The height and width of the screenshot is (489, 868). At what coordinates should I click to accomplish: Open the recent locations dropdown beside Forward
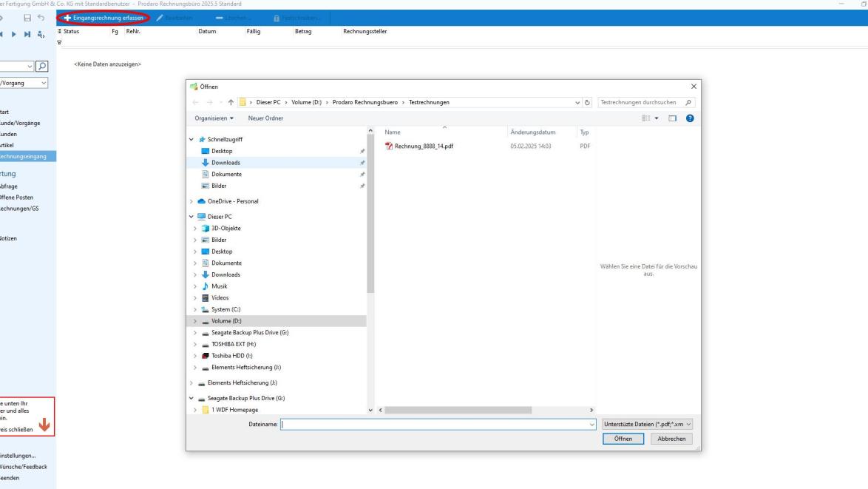coord(221,102)
